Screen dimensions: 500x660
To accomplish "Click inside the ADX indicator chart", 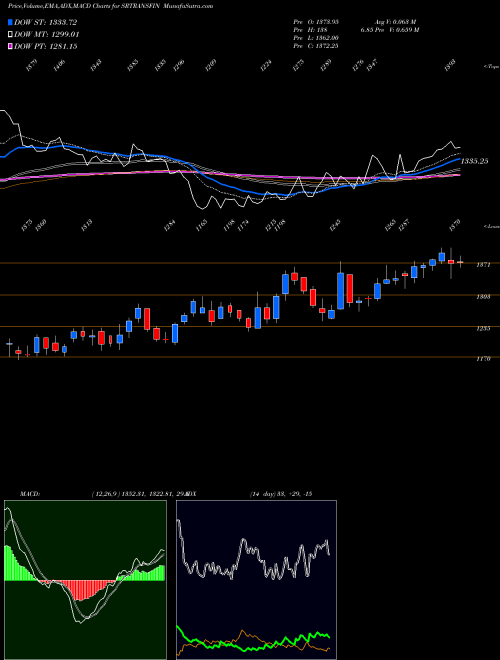I will point(256,580).
